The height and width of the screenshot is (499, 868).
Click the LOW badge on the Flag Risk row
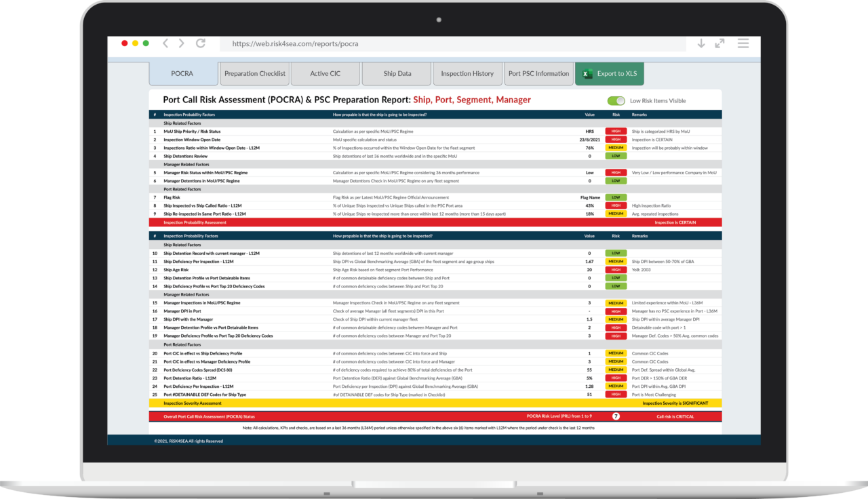pos(616,197)
